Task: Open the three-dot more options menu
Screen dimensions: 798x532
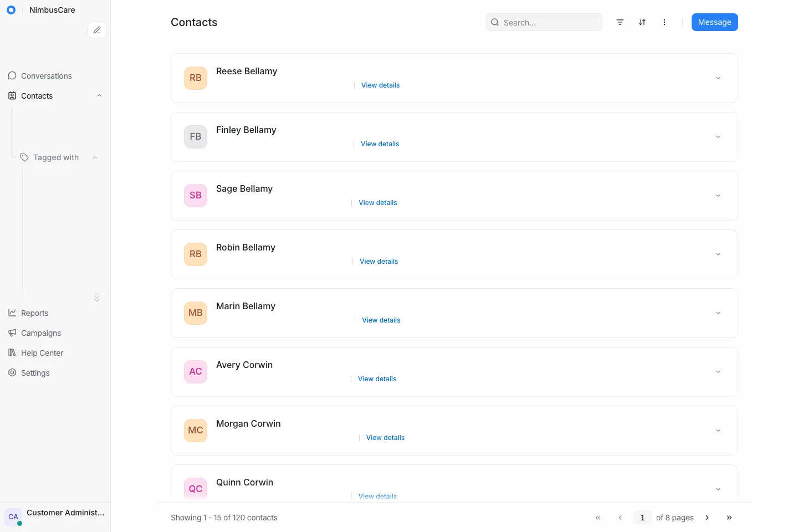Action: tap(664, 22)
